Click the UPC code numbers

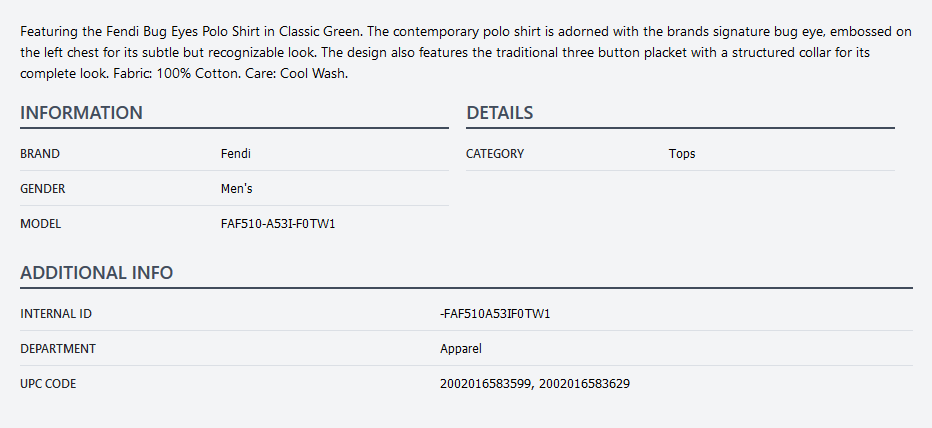click(535, 384)
